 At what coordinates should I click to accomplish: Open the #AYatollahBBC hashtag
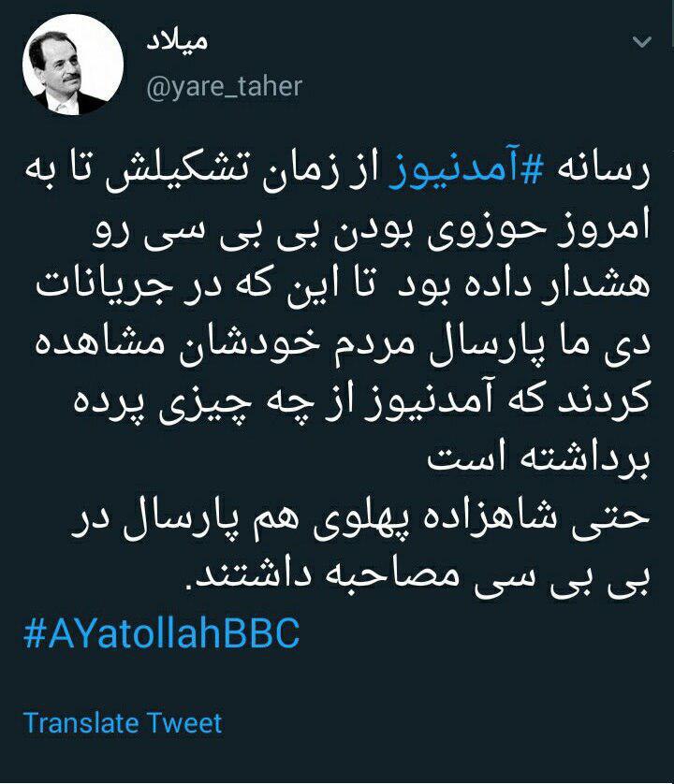(x=161, y=633)
